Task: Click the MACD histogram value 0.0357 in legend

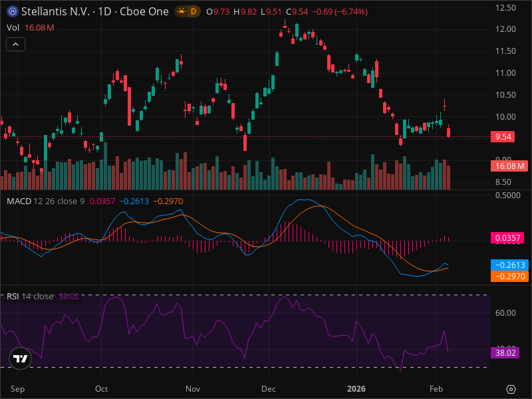Action: click(102, 201)
